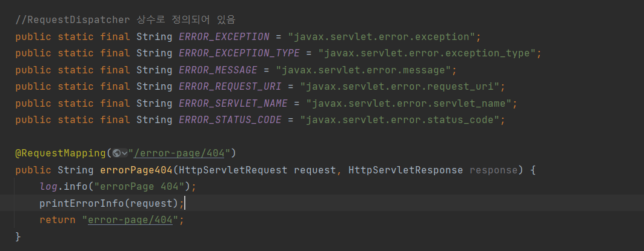Click the @RequestMapping annotation
Screen dimensions: 644x251
61,153
